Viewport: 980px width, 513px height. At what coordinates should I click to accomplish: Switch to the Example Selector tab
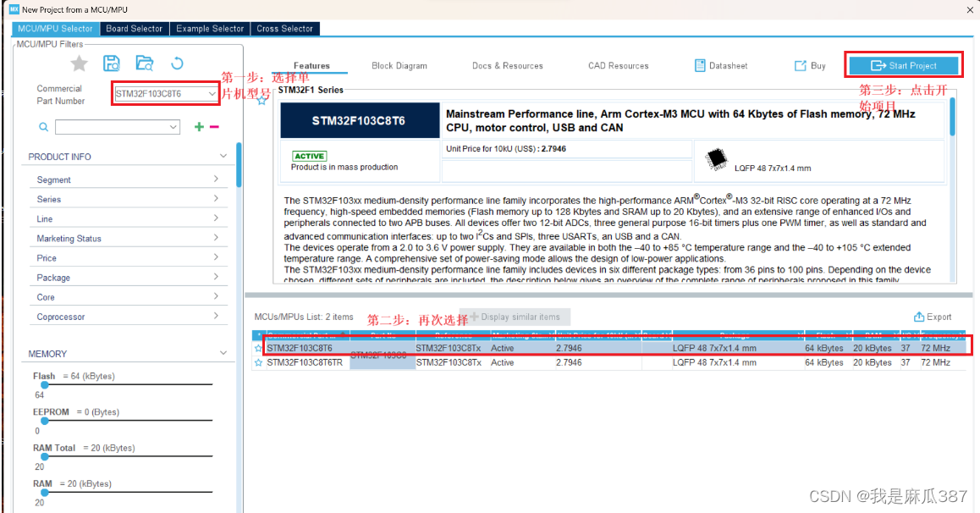click(x=210, y=29)
